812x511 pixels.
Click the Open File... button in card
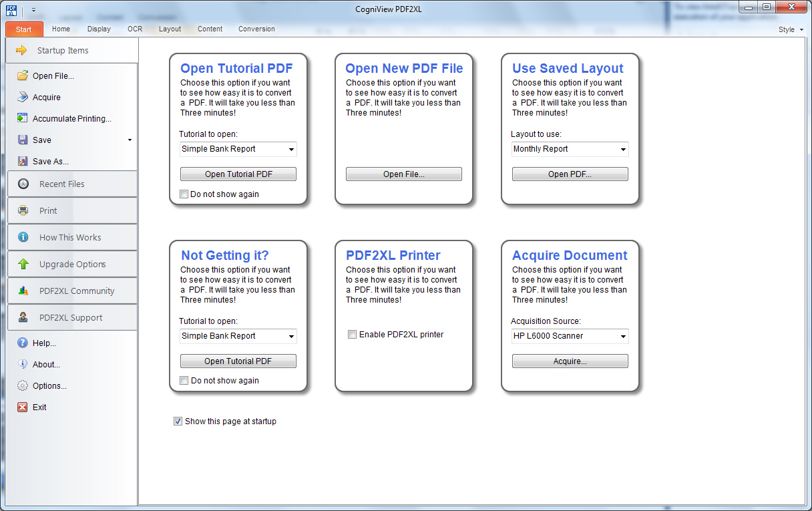click(404, 174)
